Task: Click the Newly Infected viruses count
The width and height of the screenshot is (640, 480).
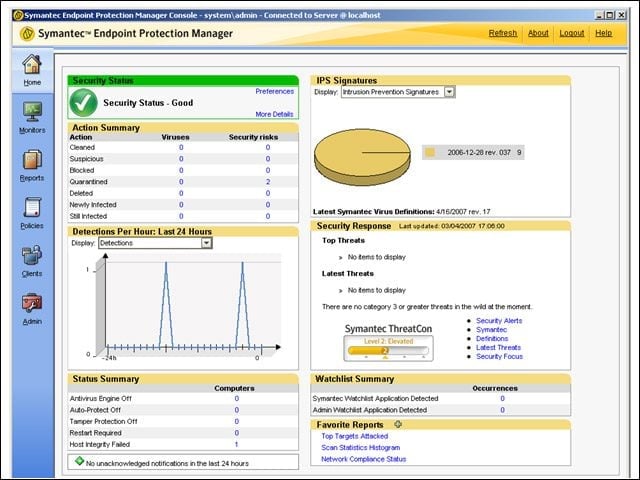Action: click(181, 204)
